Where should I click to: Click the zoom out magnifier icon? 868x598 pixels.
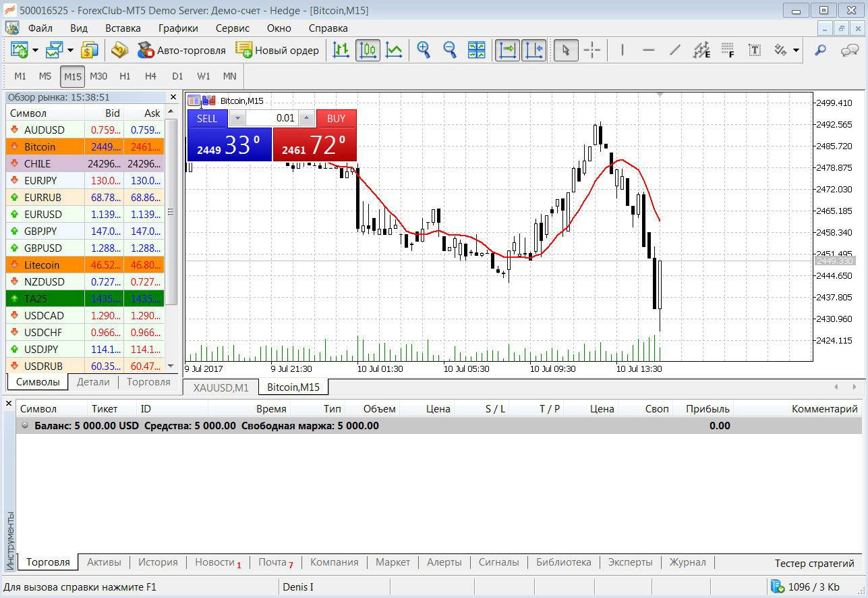point(449,50)
